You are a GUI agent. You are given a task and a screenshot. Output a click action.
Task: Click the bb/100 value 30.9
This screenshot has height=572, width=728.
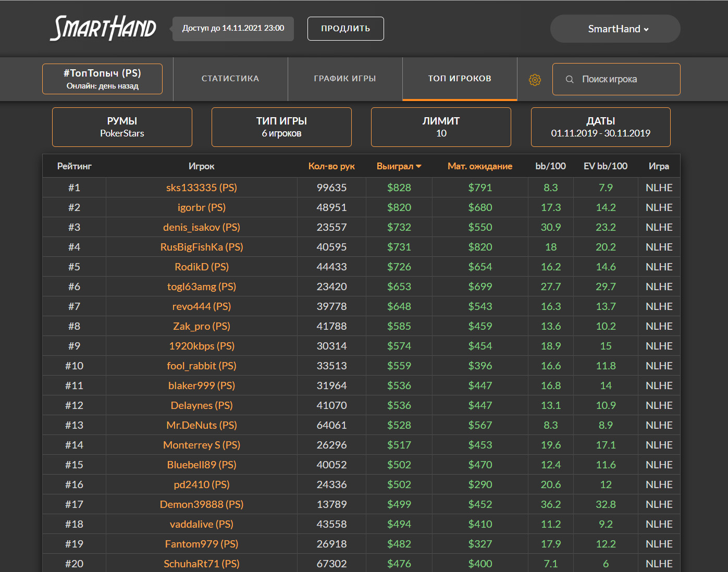tap(551, 227)
